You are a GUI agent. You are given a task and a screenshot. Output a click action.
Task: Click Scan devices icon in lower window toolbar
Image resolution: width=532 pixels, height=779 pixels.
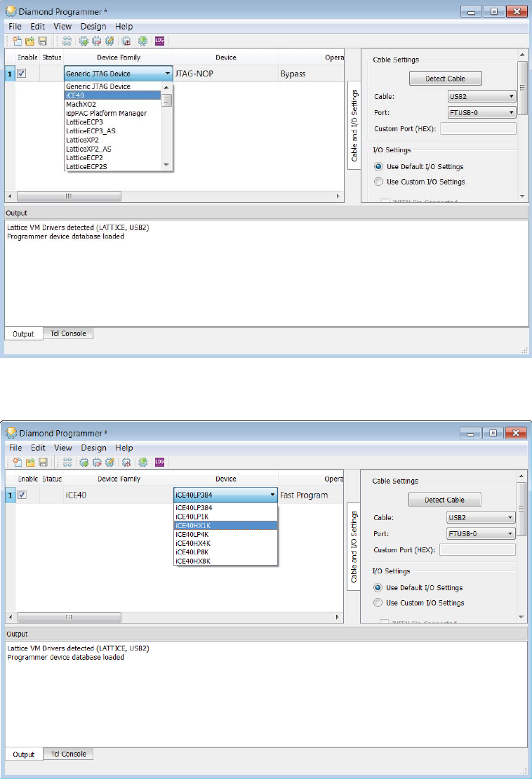point(67,462)
